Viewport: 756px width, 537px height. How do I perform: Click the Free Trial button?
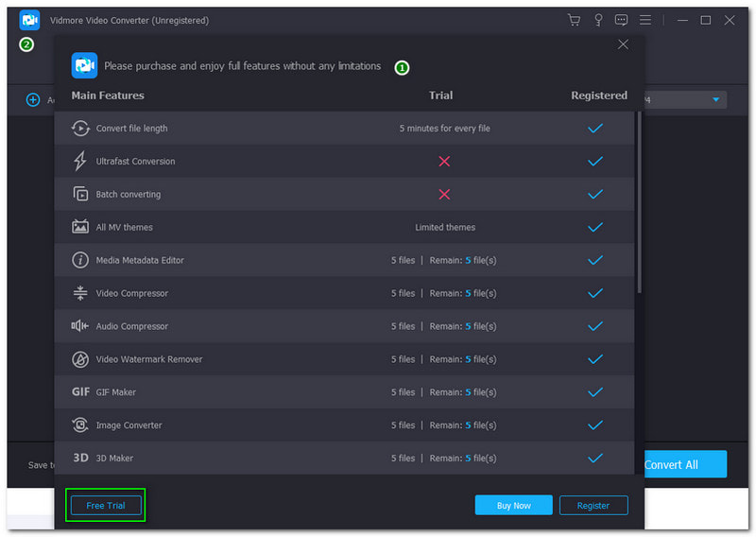[x=106, y=506]
